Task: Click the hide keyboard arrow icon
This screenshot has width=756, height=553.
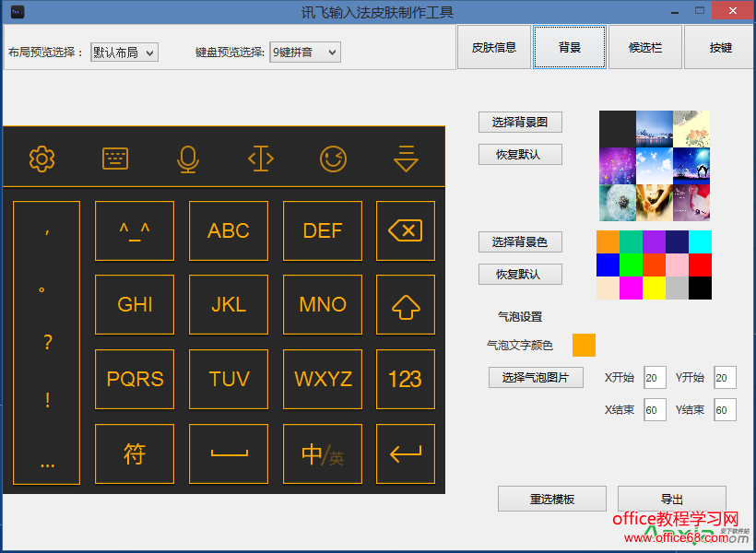Action: [x=406, y=159]
